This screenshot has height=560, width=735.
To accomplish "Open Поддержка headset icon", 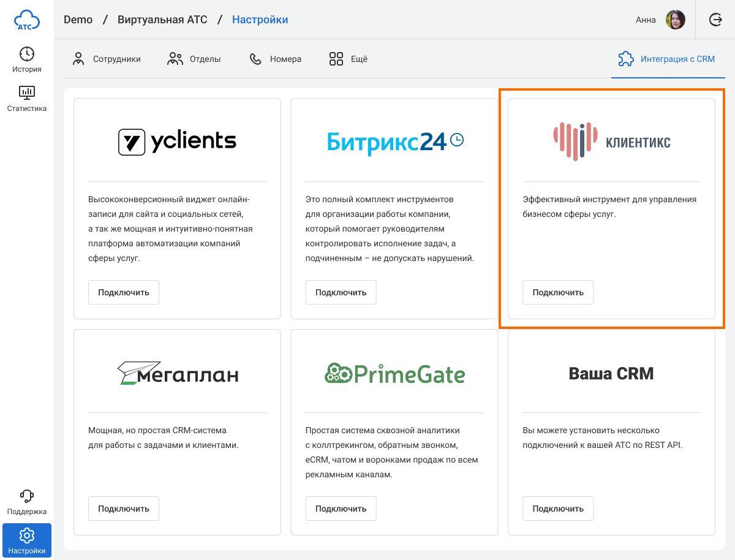I will [x=26, y=496].
